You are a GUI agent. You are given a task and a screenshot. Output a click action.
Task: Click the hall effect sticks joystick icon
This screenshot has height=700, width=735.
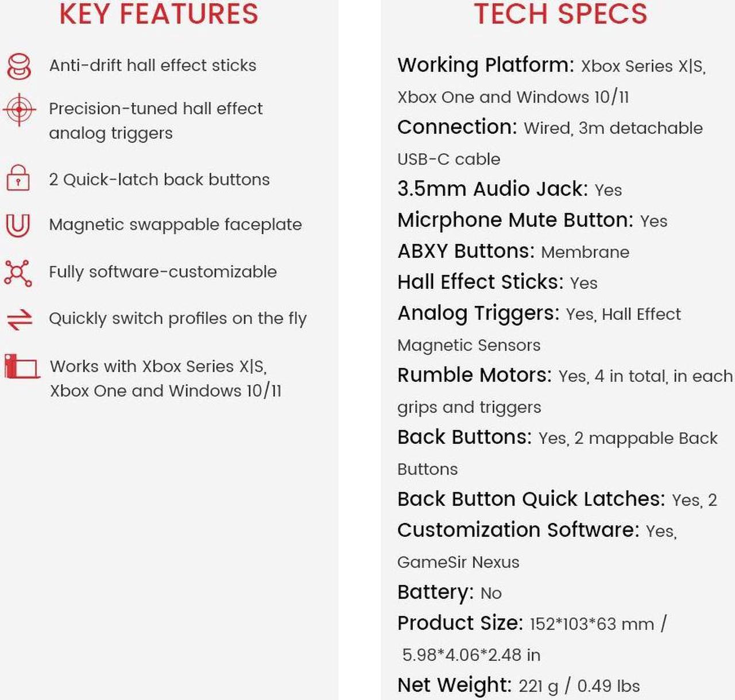19,66
